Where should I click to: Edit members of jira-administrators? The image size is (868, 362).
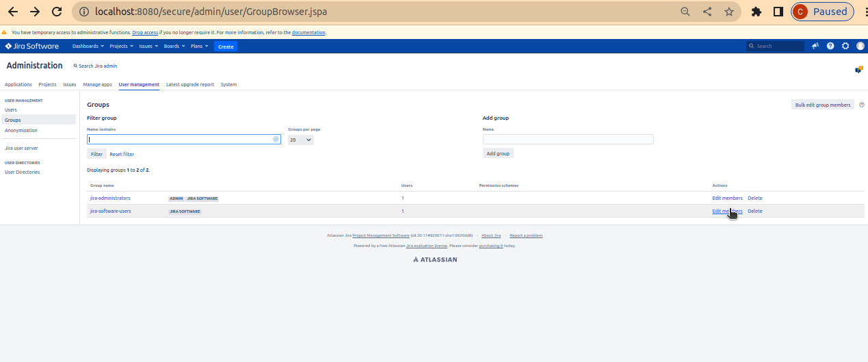coord(727,198)
